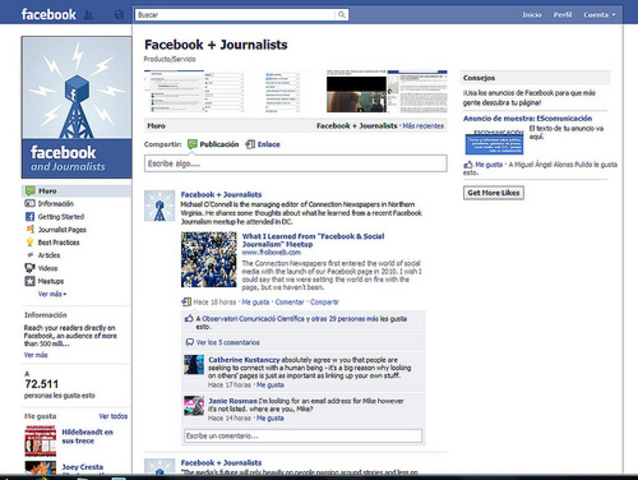The width and height of the screenshot is (638, 480).
Task: Like Catherine Kustanczy's comment
Action: click(x=270, y=385)
